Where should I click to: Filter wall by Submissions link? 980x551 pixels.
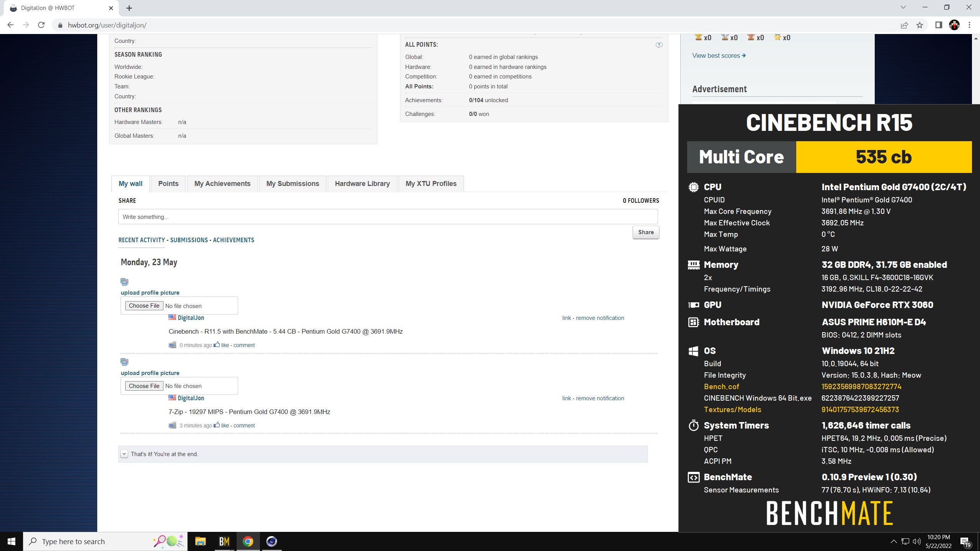pyautogui.click(x=189, y=240)
